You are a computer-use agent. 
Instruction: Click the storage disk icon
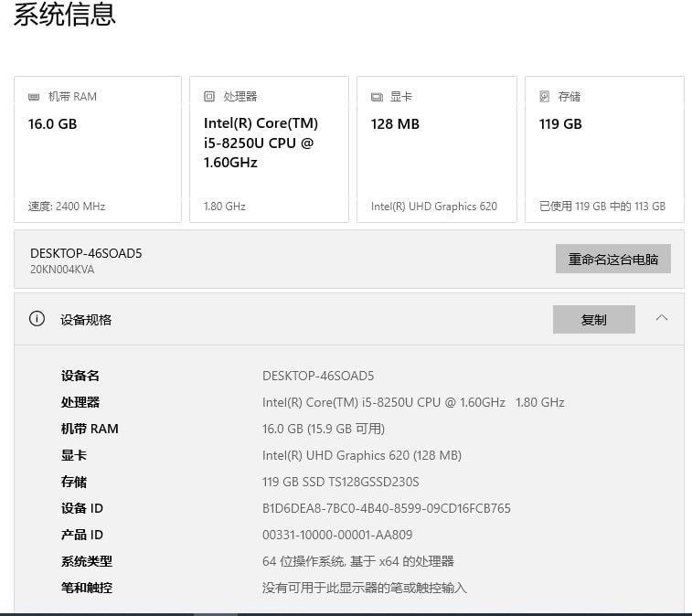click(x=545, y=96)
